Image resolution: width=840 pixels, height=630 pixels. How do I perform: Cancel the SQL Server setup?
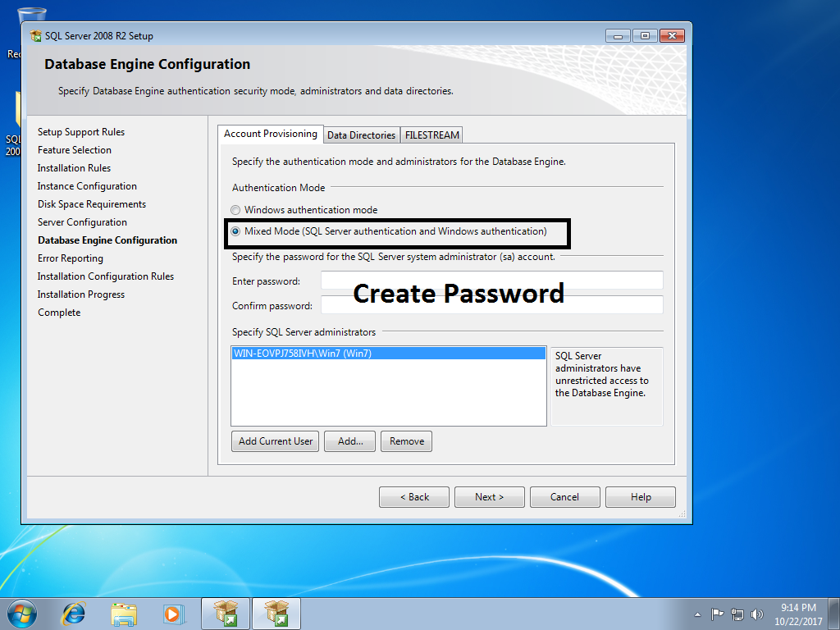pyautogui.click(x=564, y=497)
